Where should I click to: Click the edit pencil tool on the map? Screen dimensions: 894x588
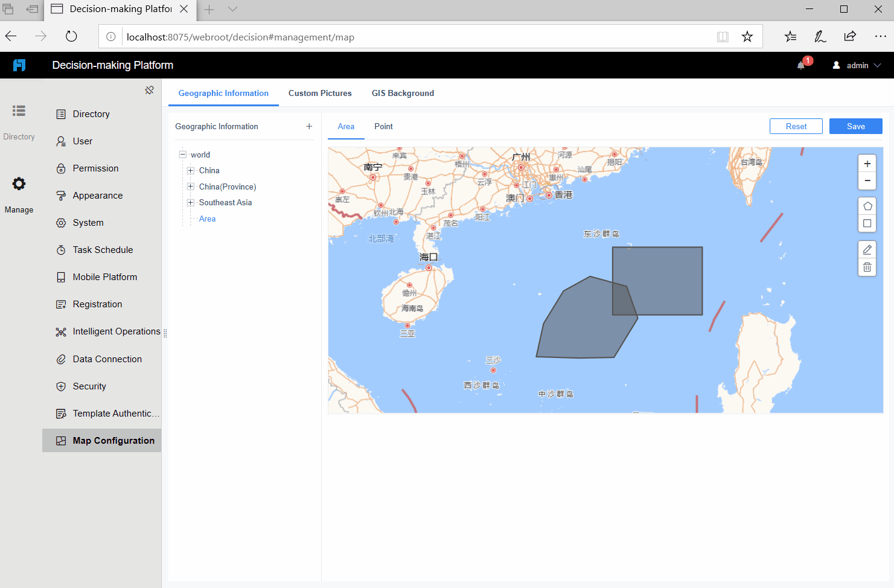[867, 249]
